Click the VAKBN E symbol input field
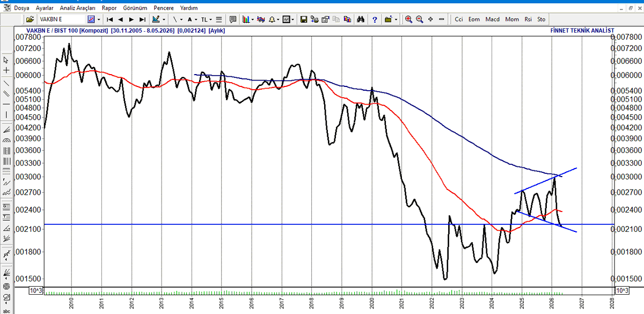644x314 pixels. click(62, 19)
